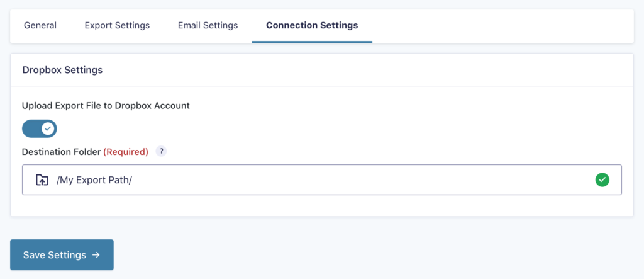Click the help question mark icon
This screenshot has width=644, height=279.
(x=162, y=151)
